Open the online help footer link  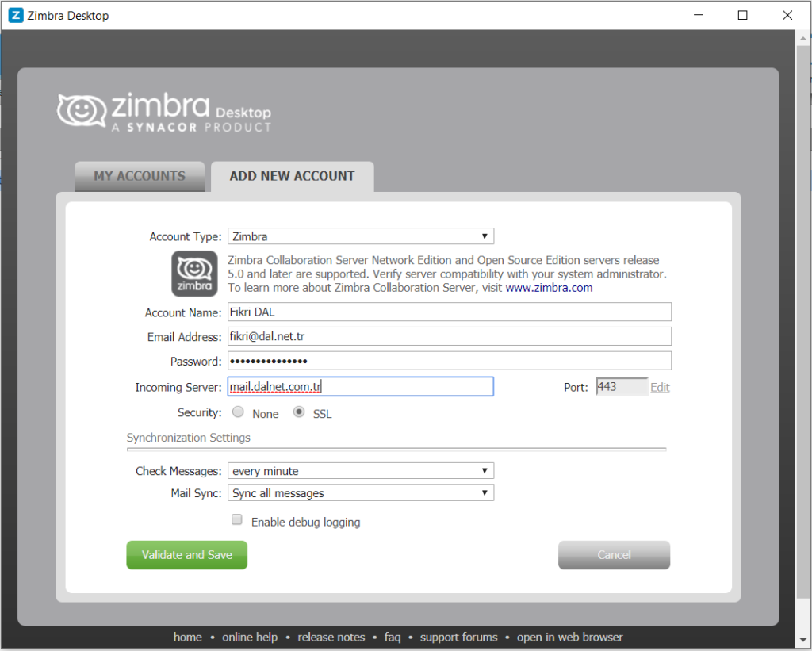[250, 638]
